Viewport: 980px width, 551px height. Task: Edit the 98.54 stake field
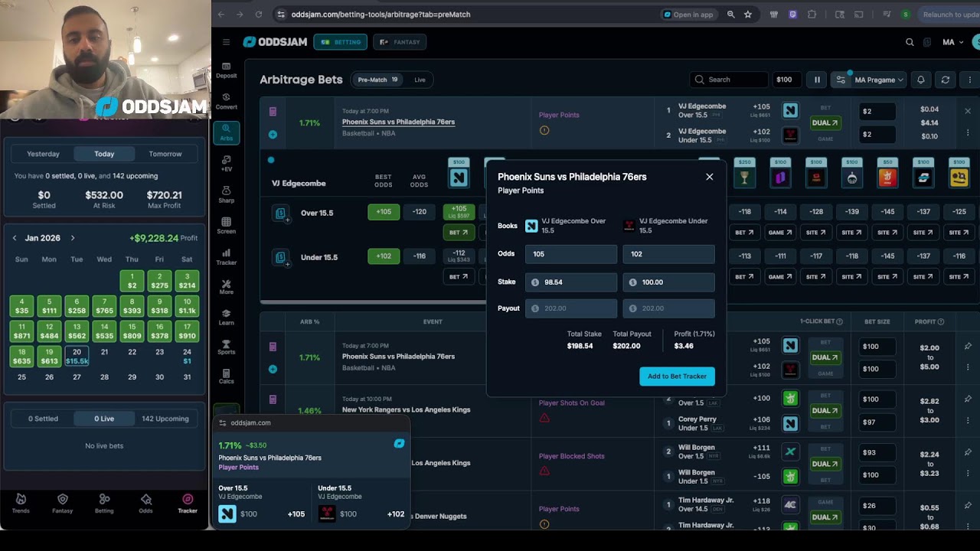(570, 282)
